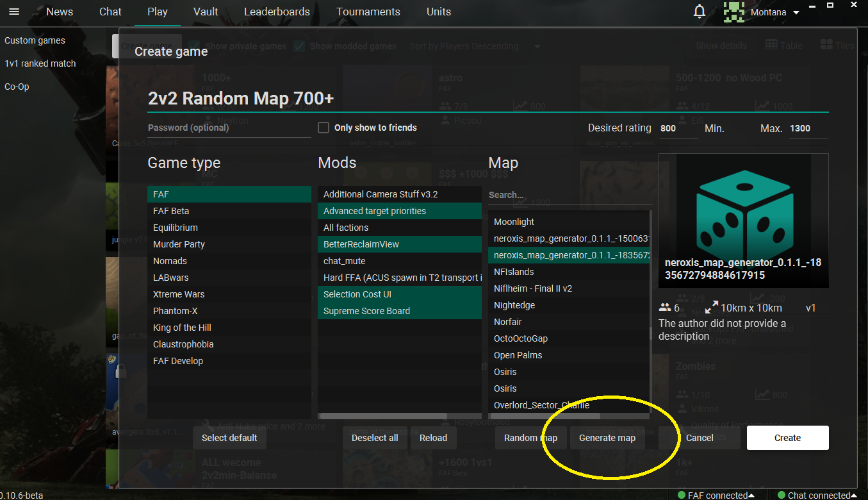Select the Moonlight map
The width and height of the screenshot is (868, 500).
pos(569,222)
